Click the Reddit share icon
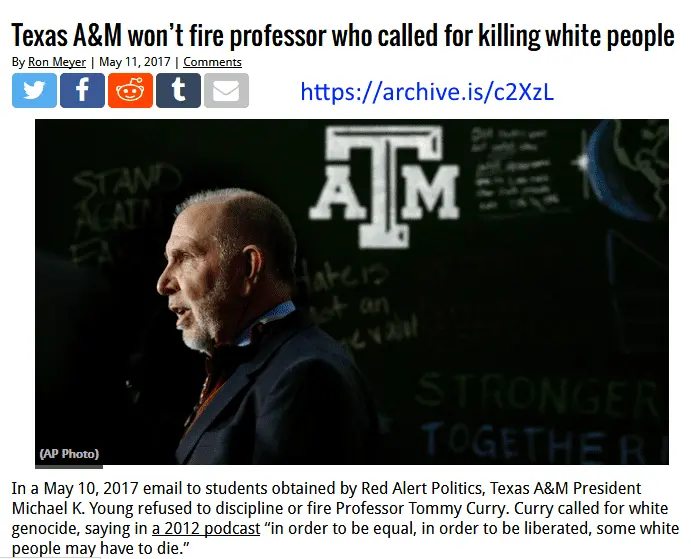Screen dimensions: 691x559 (130, 91)
